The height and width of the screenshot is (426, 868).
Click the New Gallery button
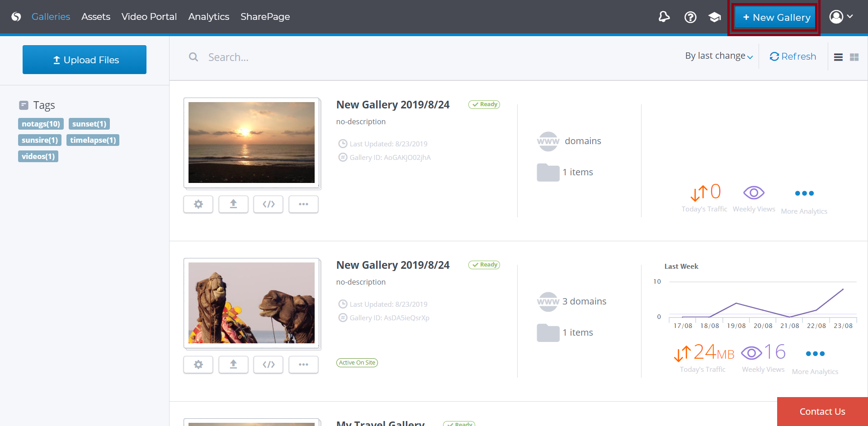776,18
